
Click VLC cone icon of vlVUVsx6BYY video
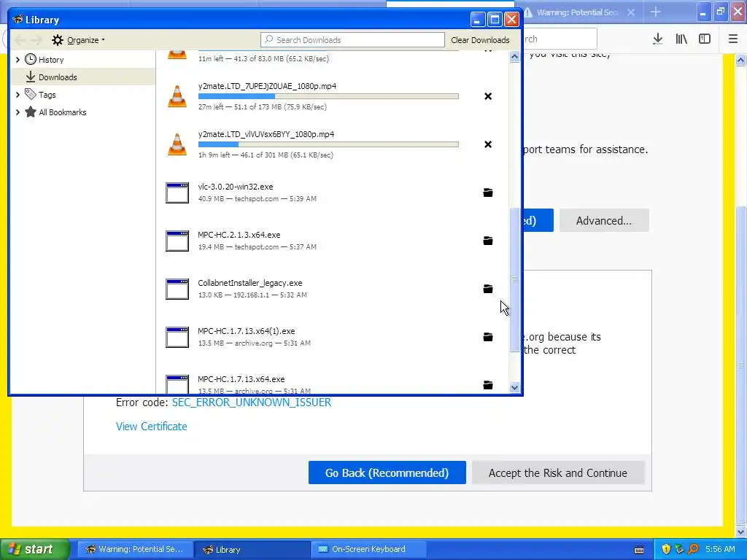[x=177, y=144]
